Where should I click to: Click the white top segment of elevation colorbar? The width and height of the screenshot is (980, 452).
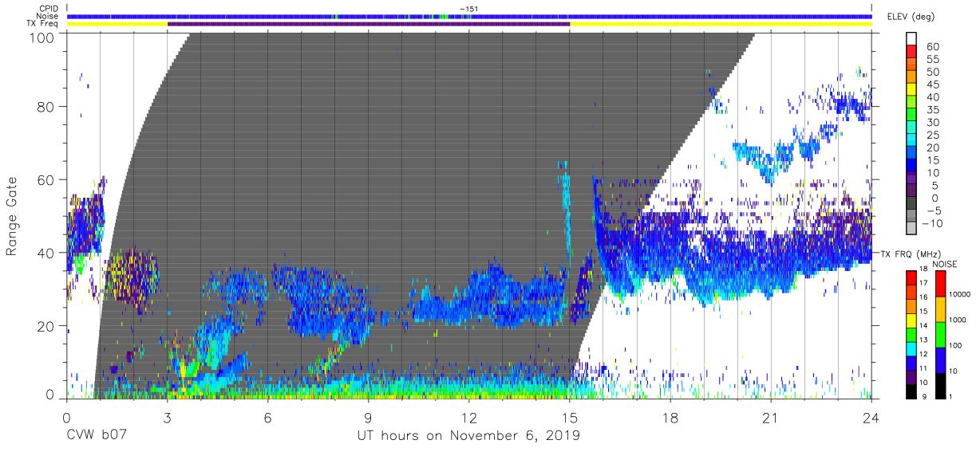click(912, 38)
